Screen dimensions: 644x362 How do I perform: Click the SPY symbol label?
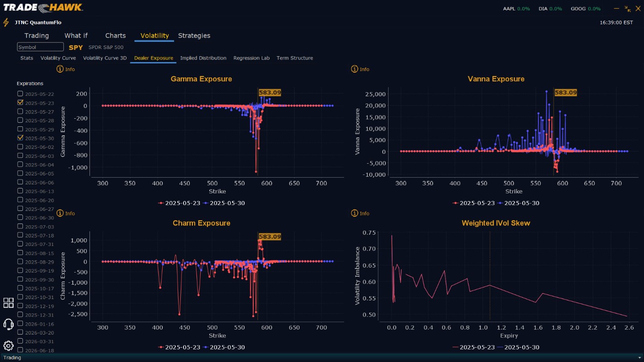76,47
